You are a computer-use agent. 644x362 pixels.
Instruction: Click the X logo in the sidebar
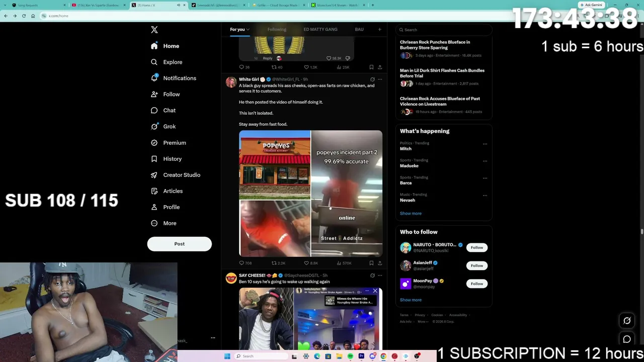point(154,30)
